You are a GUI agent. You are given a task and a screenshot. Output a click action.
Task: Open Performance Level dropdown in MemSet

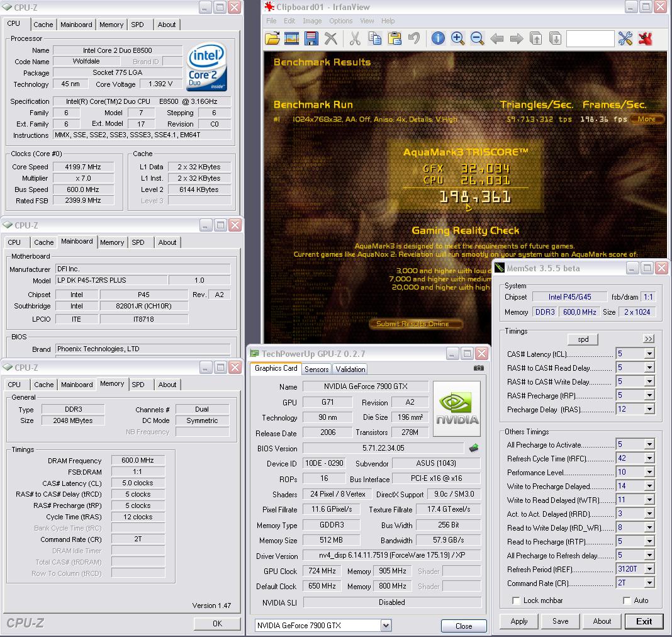click(x=650, y=472)
